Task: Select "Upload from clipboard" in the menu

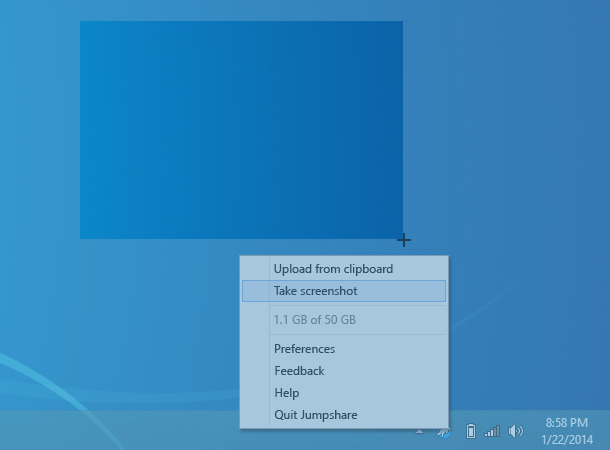Action: (333, 269)
